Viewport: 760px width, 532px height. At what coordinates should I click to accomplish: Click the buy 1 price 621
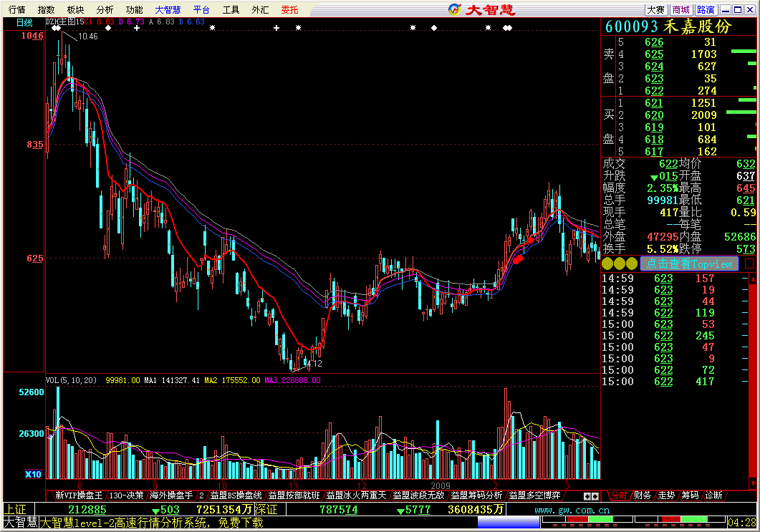coord(654,102)
